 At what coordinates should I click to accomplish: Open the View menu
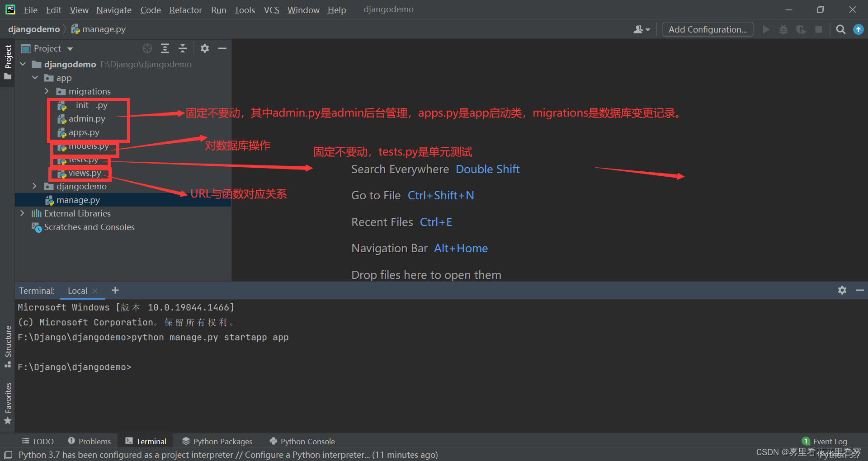pyautogui.click(x=79, y=10)
